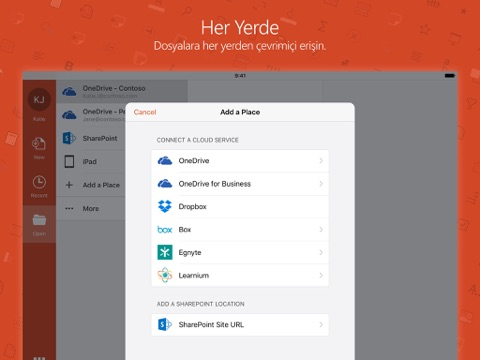480x360 pixels.
Task: Click the Egnyte logo icon
Action: tap(165, 252)
